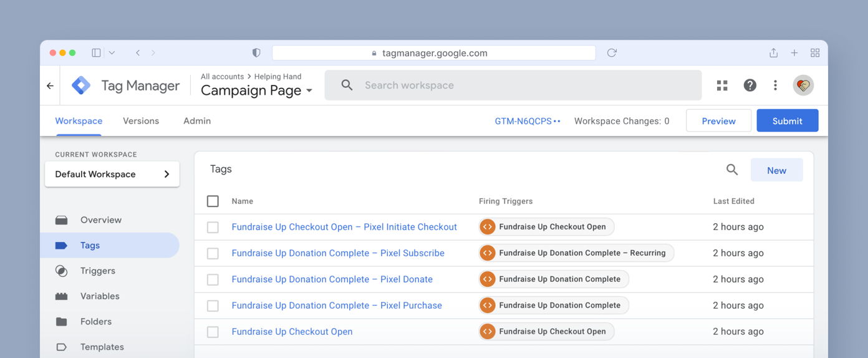This screenshot has width=868, height=358.
Task: Click the Overview icon in sidebar
Action: point(61,220)
